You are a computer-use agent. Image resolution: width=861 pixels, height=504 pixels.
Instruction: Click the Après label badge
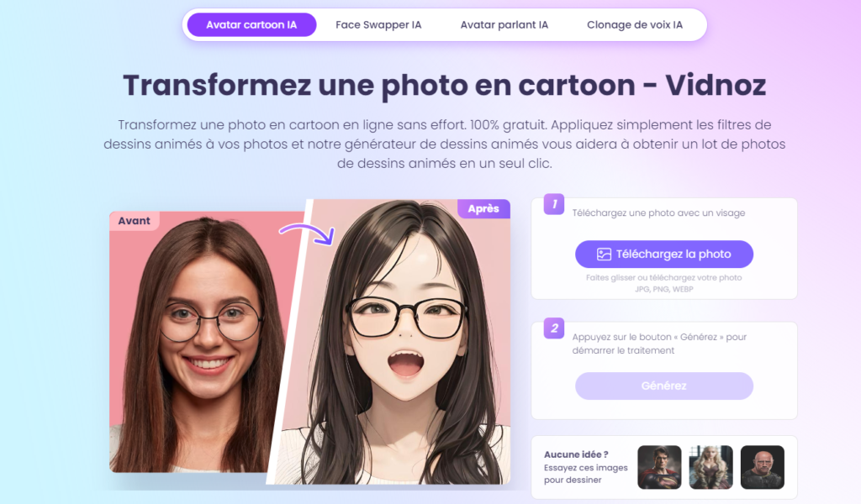pyautogui.click(x=483, y=208)
